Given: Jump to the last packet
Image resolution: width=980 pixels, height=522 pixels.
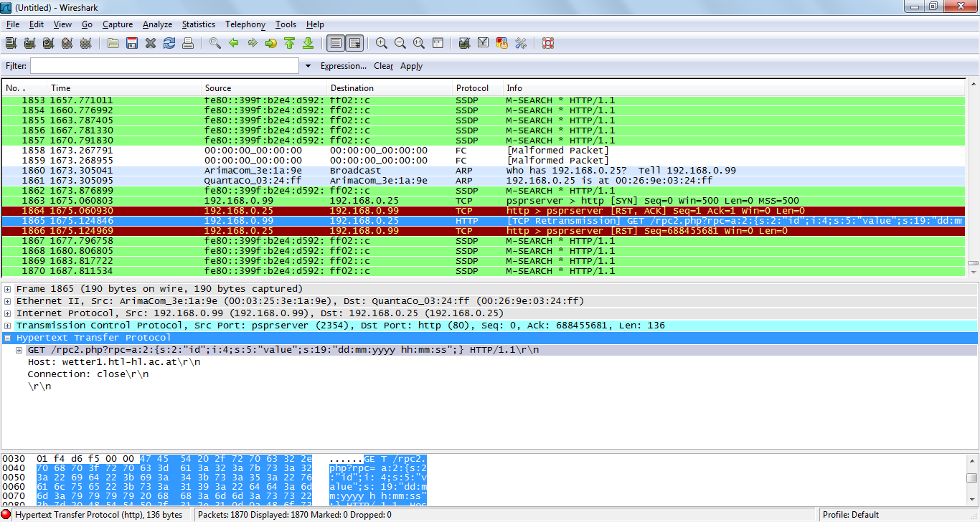Looking at the screenshot, I should click(x=308, y=43).
